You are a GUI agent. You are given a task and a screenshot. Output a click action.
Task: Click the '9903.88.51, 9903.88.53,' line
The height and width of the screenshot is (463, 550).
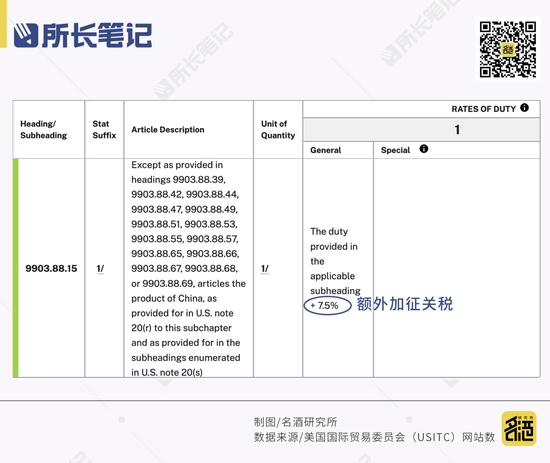coord(184,224)
